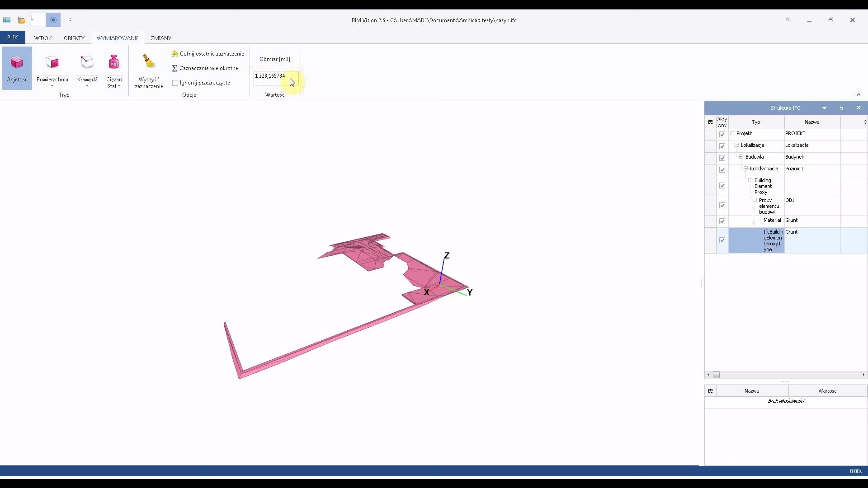Pin the Struktura IFC panel
Viewport: 868px width, 488px height.
tap(841, 108)
